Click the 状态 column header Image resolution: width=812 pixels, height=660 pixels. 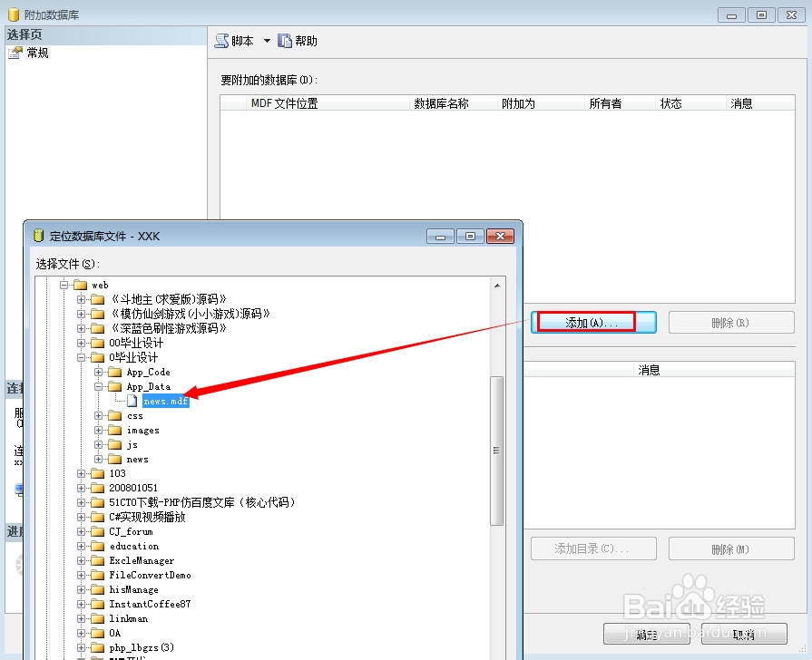click(690, 103)
